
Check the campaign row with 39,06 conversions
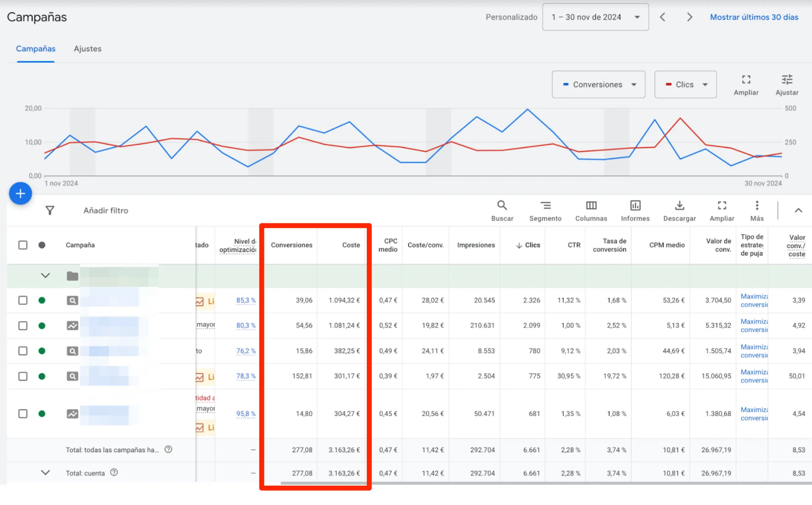(23, 300)
